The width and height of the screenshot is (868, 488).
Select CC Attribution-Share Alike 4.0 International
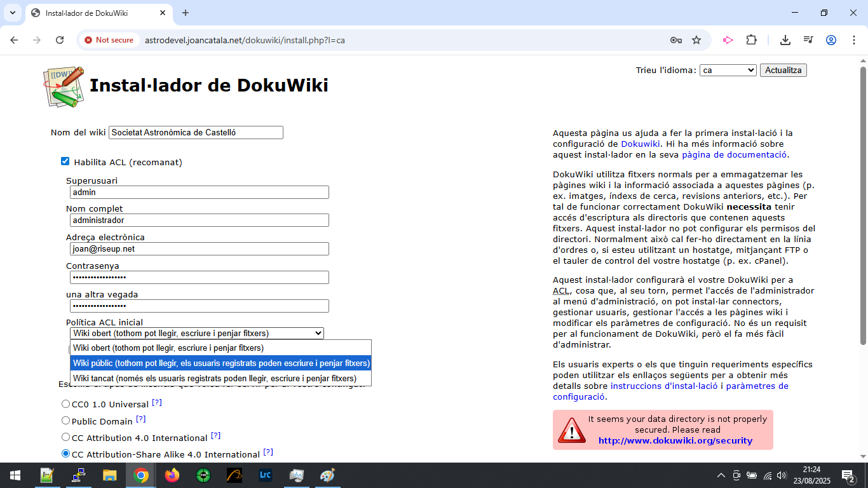65,453
